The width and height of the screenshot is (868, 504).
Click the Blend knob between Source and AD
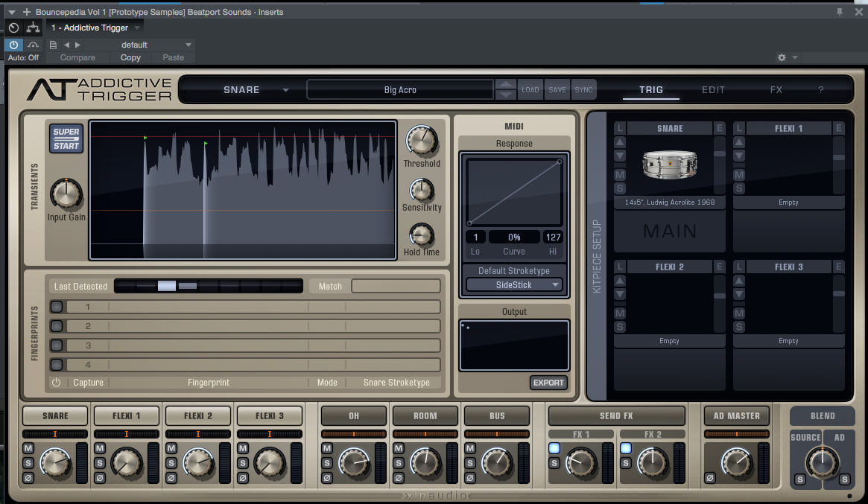coord(822,462)
